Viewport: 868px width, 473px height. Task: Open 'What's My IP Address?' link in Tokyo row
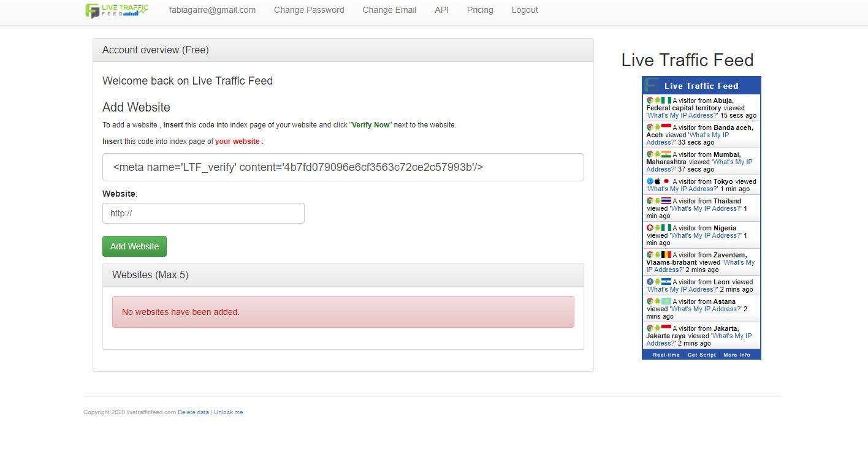point(682,189)
